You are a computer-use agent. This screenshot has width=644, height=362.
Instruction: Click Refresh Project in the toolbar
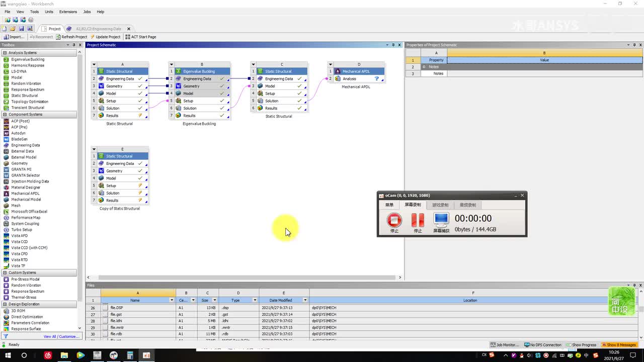[71, 37]
